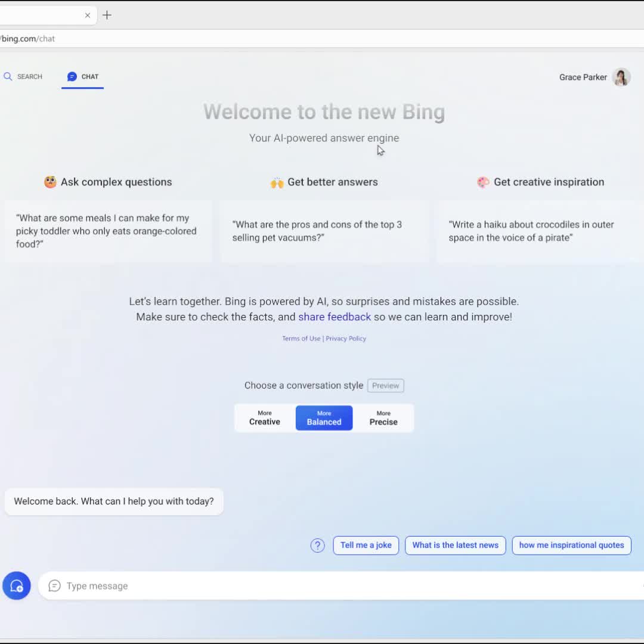
Task: Click the Welcome back message bubble
Action: 114,501
